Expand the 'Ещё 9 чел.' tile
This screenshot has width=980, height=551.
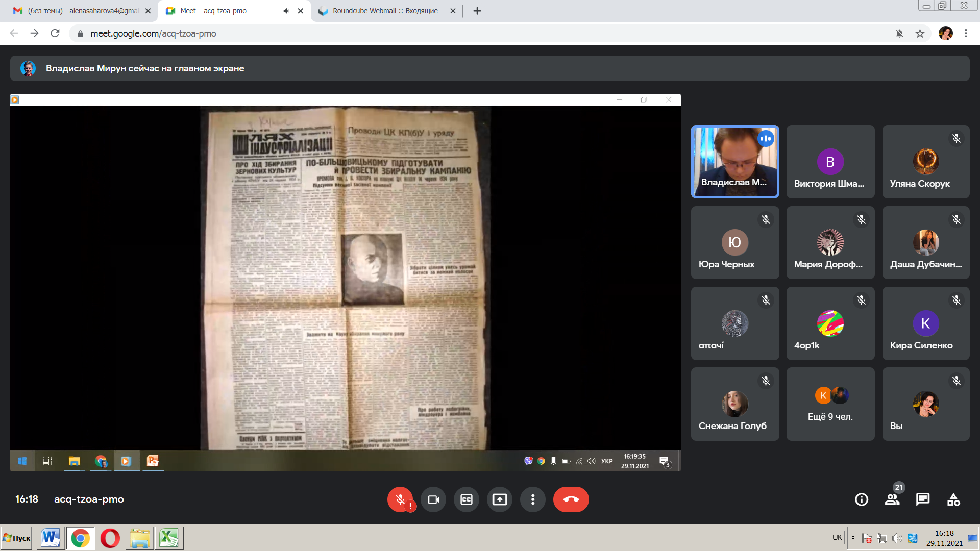(x=830, y=404)
